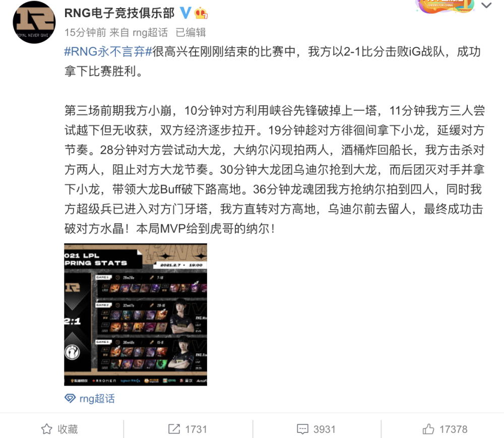Open the 15分钟前 timestamp link
The image size is (504, 438).
pyautogui.click(x=85, y=32)
